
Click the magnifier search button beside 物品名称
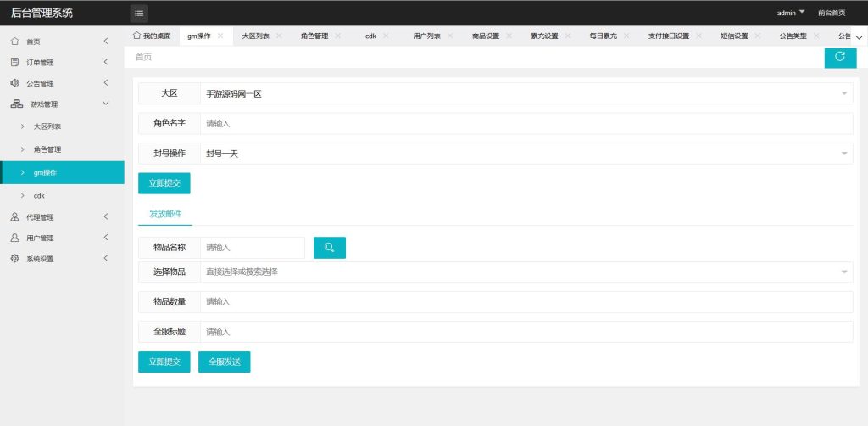click(330, 248)
